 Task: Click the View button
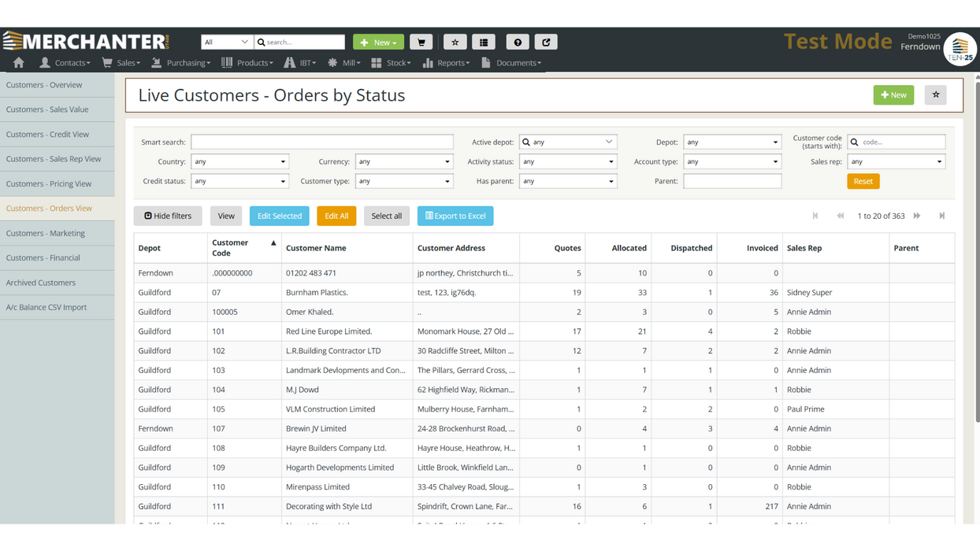pyautogui.click(x=226, y=216)
